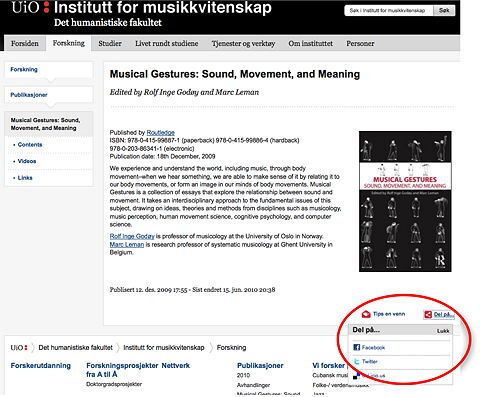Image resolution: width=480 pixels, height=397 pixels.
Task: Click 2010 under footer Publikasjoner
Action: 243,375
